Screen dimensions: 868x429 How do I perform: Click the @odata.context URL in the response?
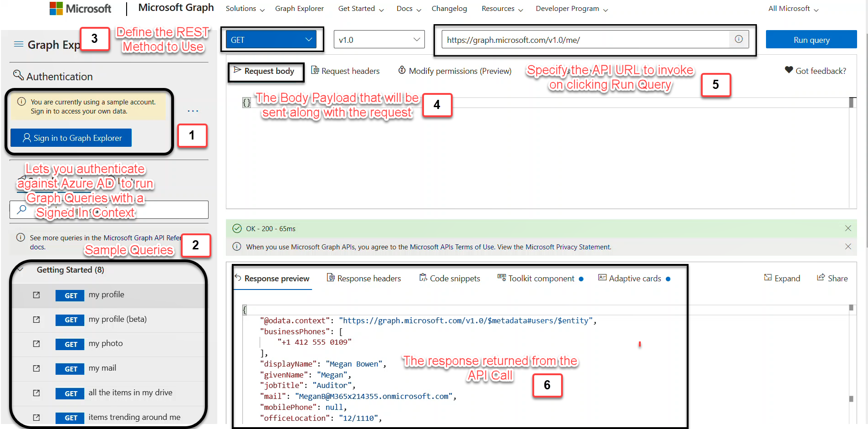(465, 320)
